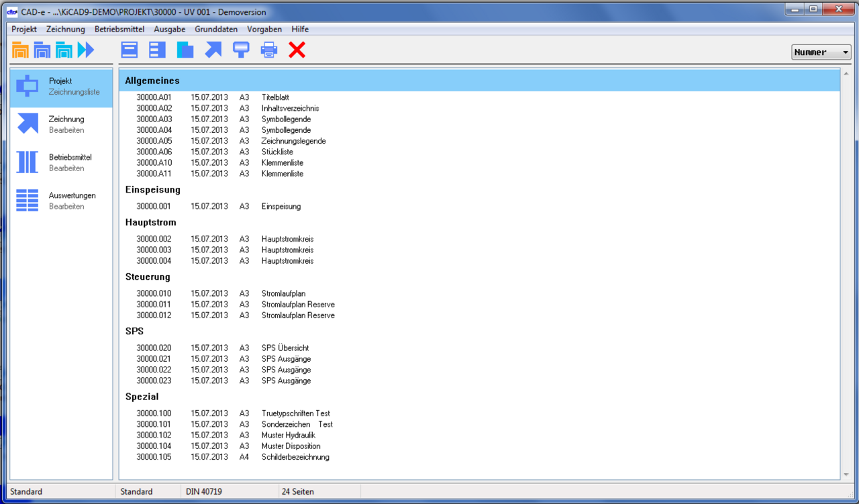Click the 24 Seiten status bar field
The height and width of the screenshot is (504, 859).
(319, 492)
